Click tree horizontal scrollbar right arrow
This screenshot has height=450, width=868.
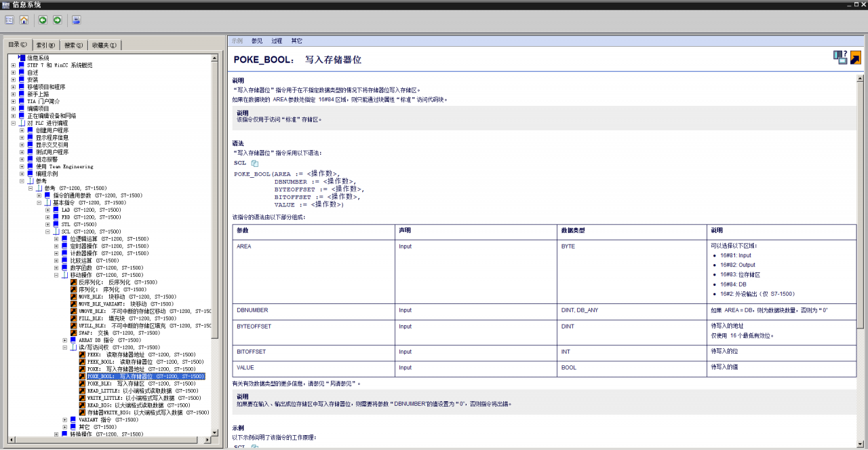tap(208, 439)
